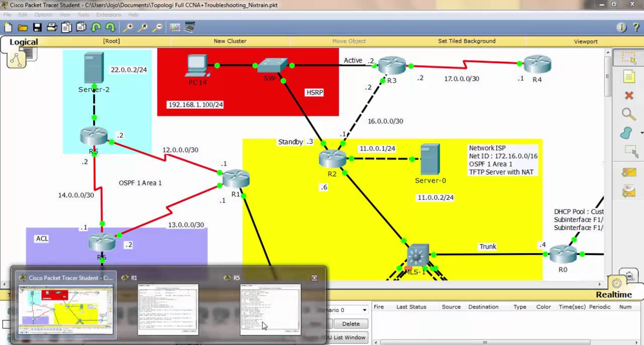Click the New Cluster button
The width and height of the screenshot is (644, 345).
pos(230,41)
